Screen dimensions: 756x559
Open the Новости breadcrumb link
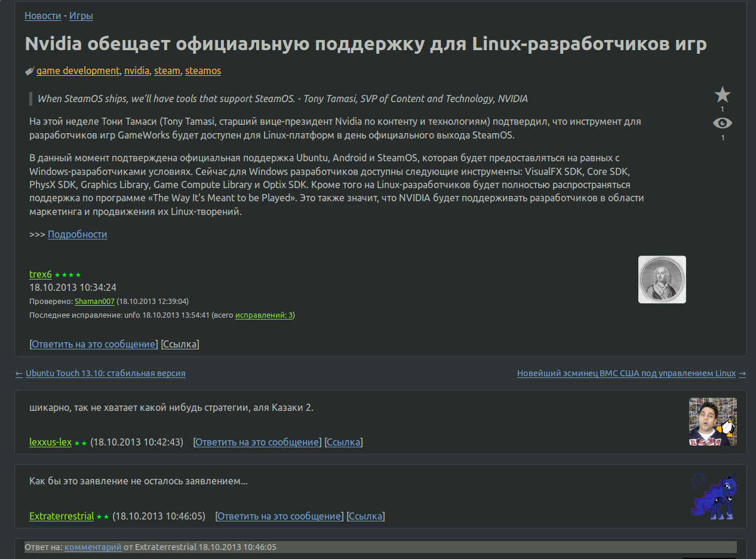[42, 16]
